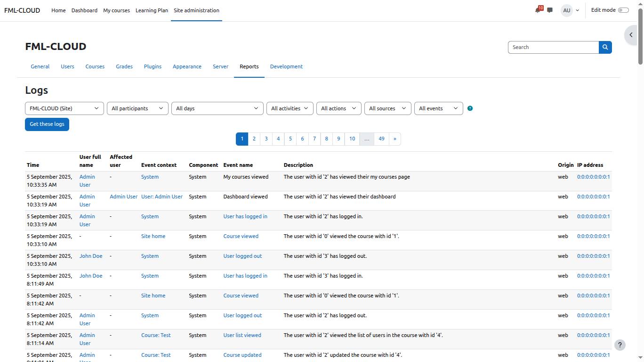The width and height of the screenshot is (644, 362).
Task: Open My courses in top navigation
Action: pos(116,10)
